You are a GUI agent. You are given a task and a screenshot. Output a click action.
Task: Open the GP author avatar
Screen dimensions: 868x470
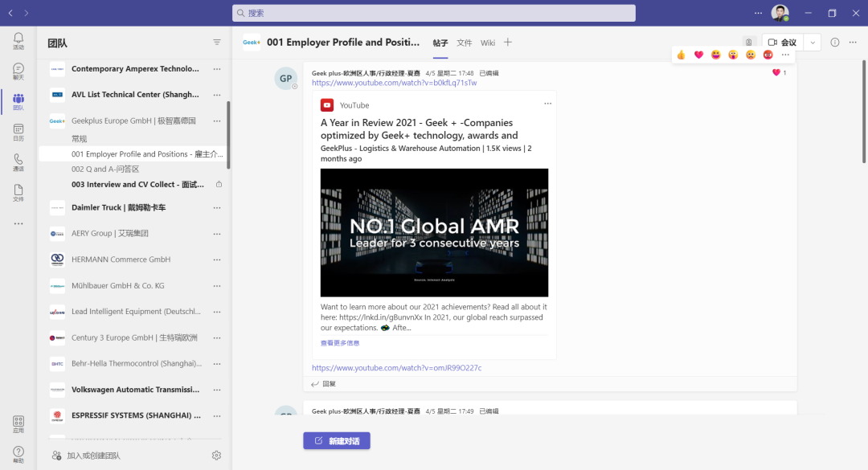(x=285, y=78)
